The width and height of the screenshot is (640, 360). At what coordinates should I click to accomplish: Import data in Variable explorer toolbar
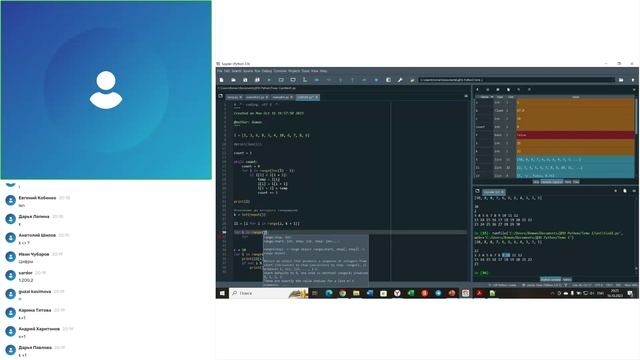tap(478, 89)
